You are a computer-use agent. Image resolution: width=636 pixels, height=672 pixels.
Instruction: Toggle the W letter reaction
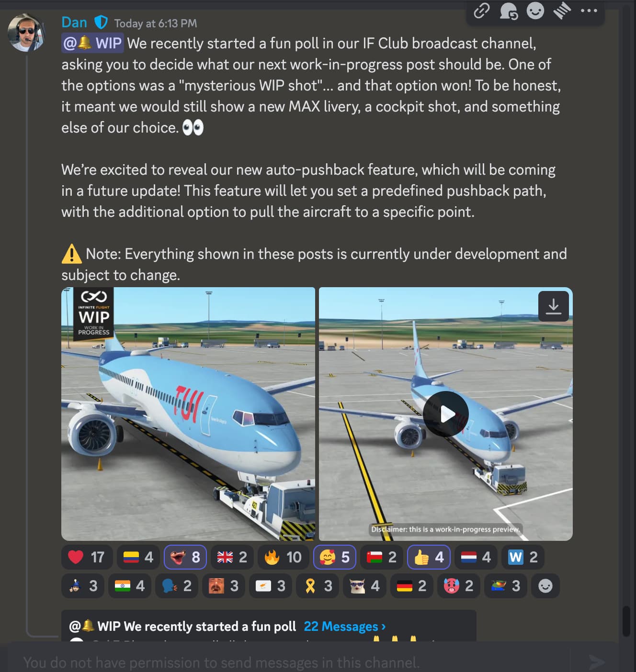pos(523,557)
